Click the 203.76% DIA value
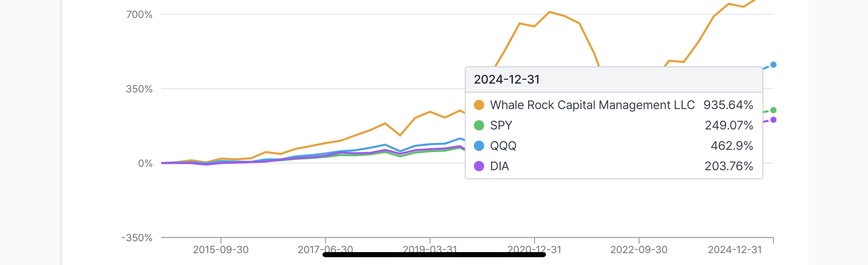Image resolution: width=868 pixels, height=265 pixels. coord(729,166)
